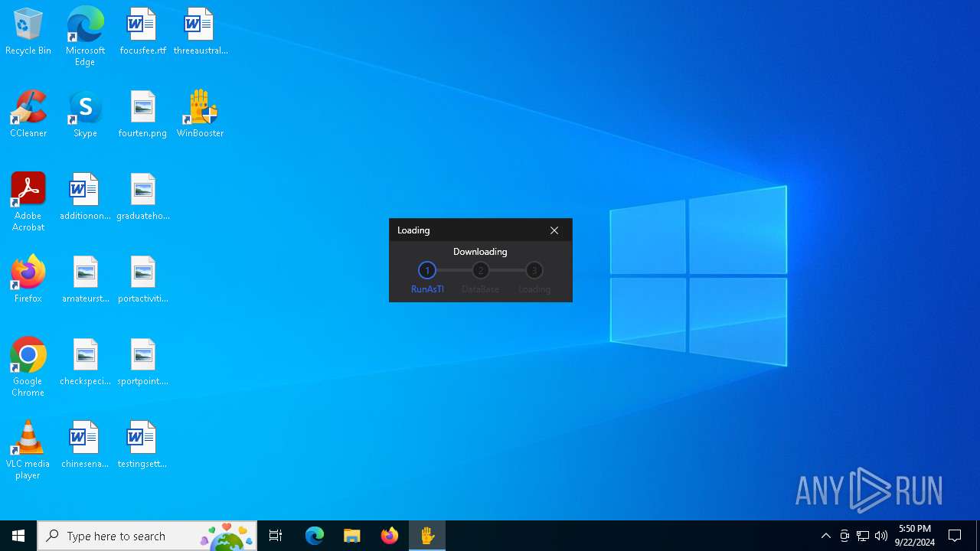The width and height of the screenshot is (980, 551).
Task: Click the Meet Now tray icon
Action: 844,536
